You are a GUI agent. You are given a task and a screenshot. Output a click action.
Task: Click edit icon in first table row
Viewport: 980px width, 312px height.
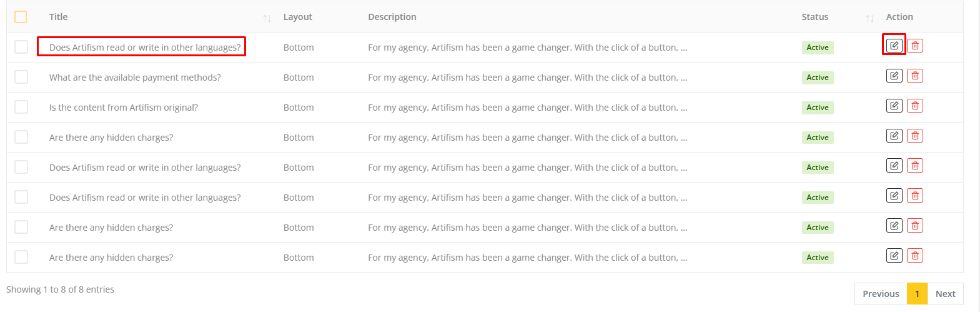(894, 46)
